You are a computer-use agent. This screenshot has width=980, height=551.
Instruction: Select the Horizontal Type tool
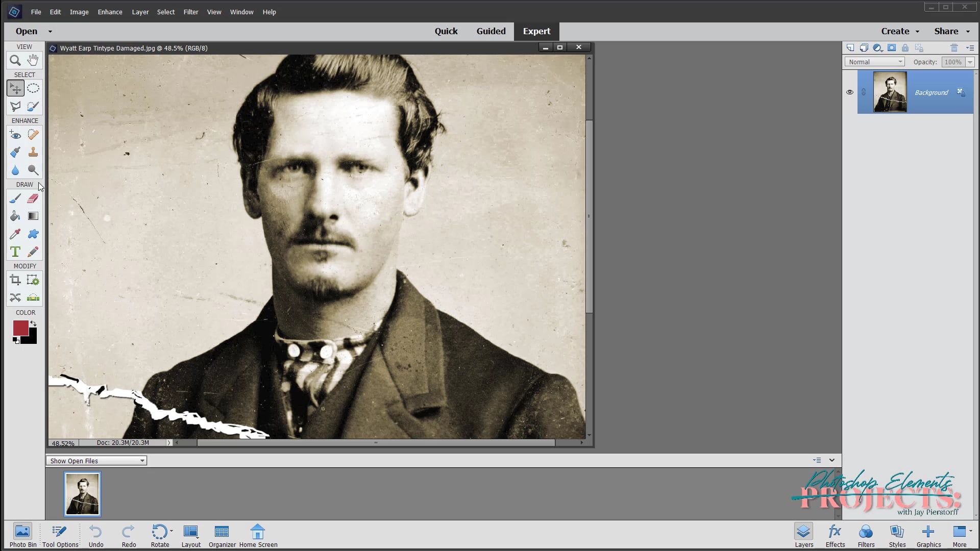[x=15, y=252]
